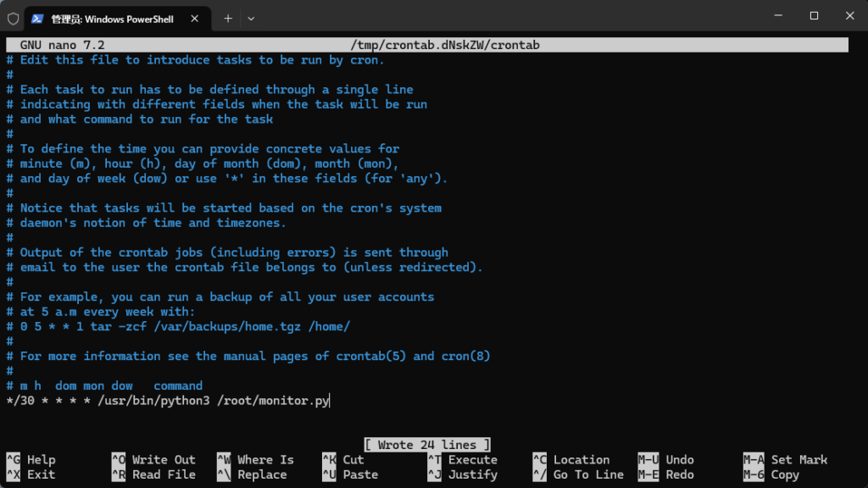Click the PowerShell icon on the tab

click(38, 18)
